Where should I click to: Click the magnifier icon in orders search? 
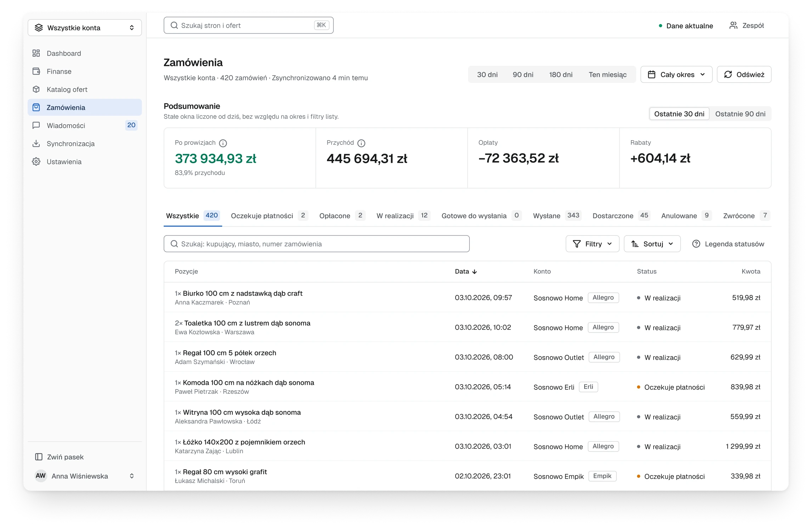pos(174,244)
